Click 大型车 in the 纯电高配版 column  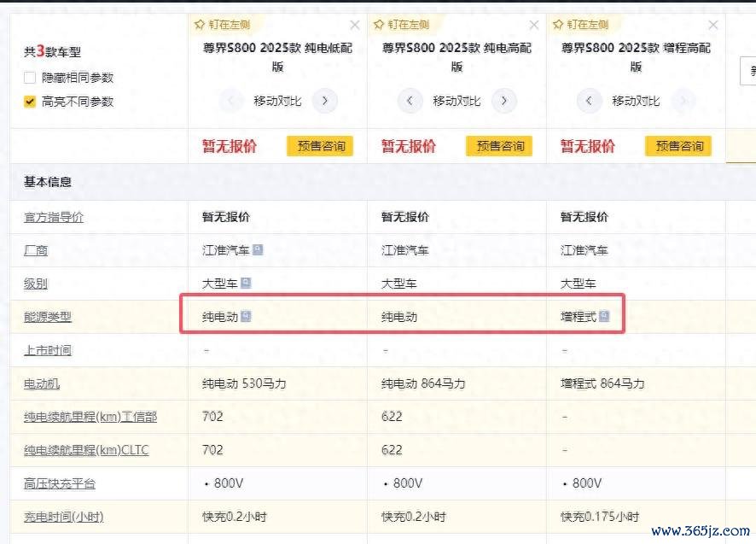pos(399,284)
